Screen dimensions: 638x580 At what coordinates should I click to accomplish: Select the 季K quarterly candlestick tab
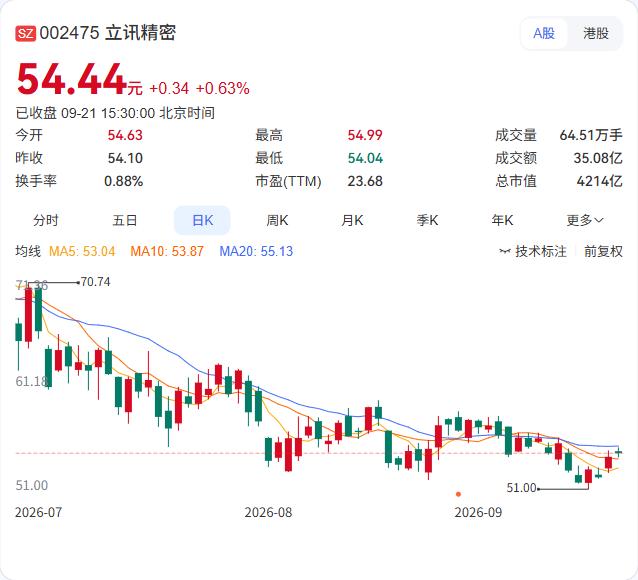(x=427, y=221)
